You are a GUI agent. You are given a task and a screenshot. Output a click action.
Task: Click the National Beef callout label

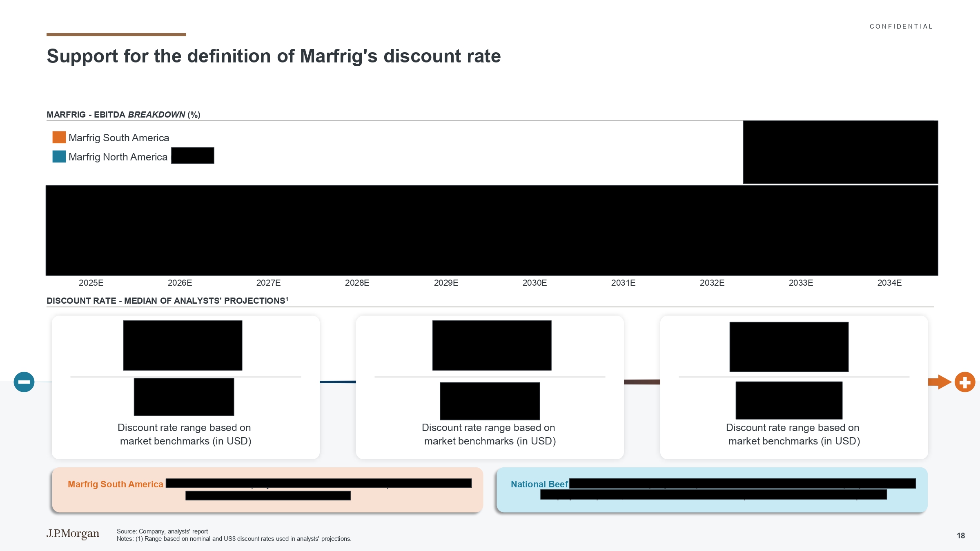[539, 484]
